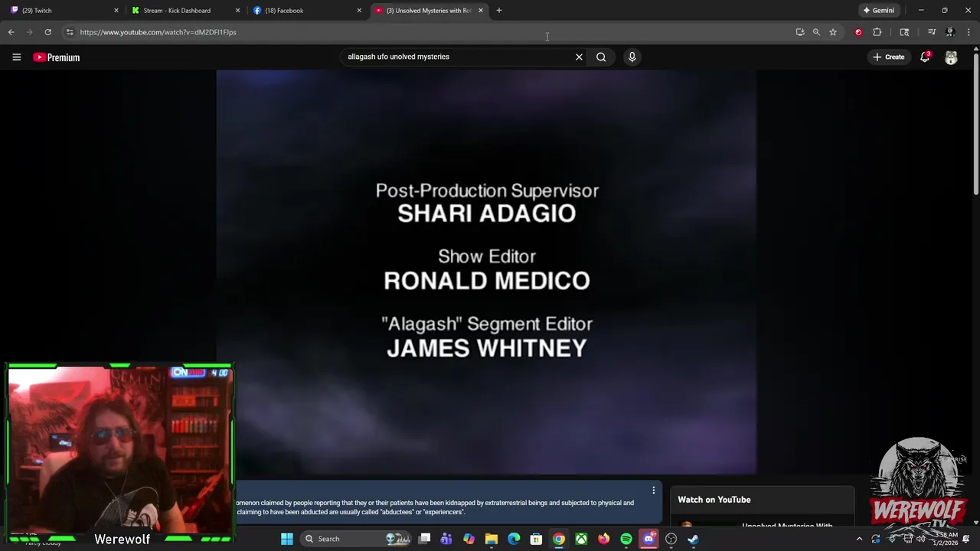Screen dimensions: 980x551
Task: Close the Kick Dashboard tab
Action: coord(237,11)
